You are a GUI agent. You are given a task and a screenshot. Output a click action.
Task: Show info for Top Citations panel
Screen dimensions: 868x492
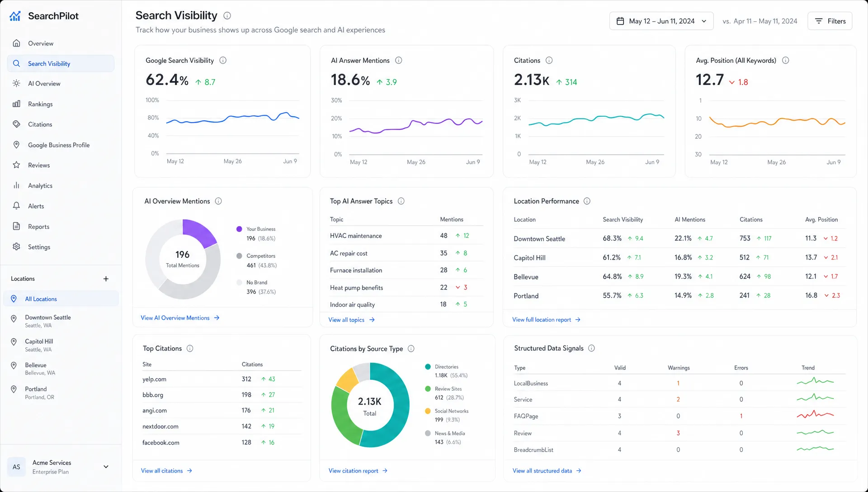[x=190, y=349]
